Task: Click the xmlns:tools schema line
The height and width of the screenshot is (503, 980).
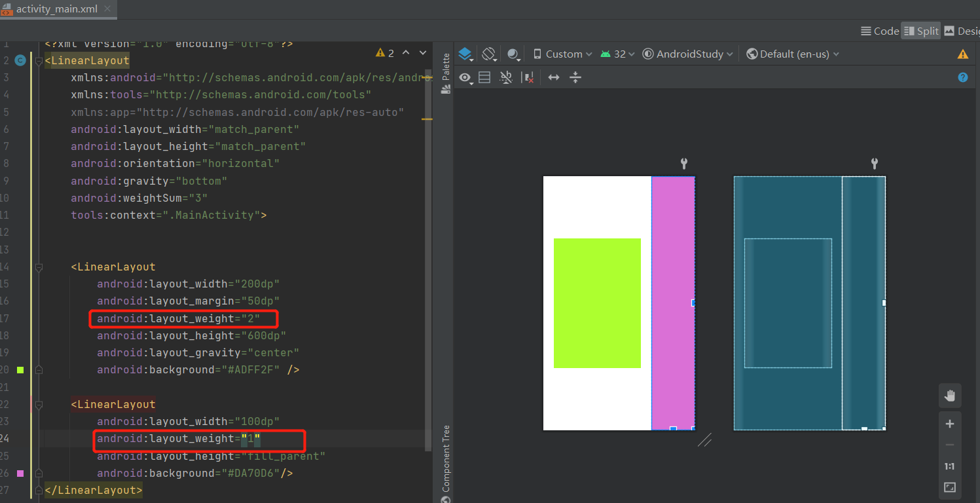Action: coord(221,95)
